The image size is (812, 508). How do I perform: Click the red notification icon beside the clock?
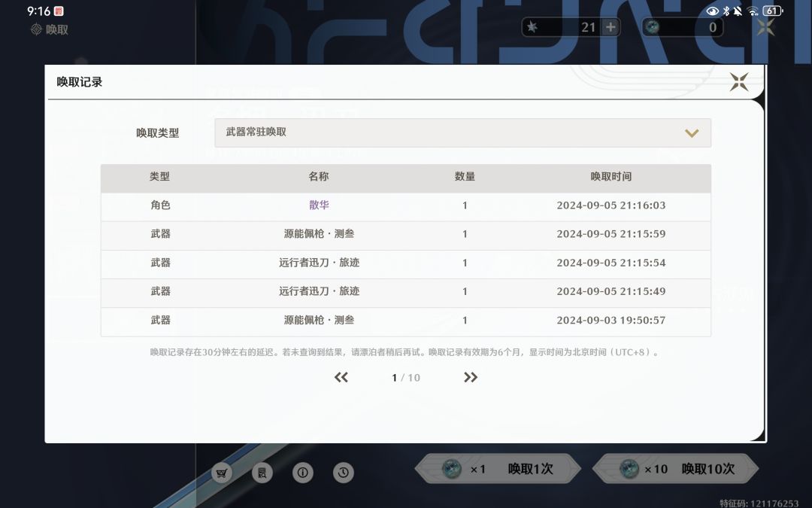59,11
